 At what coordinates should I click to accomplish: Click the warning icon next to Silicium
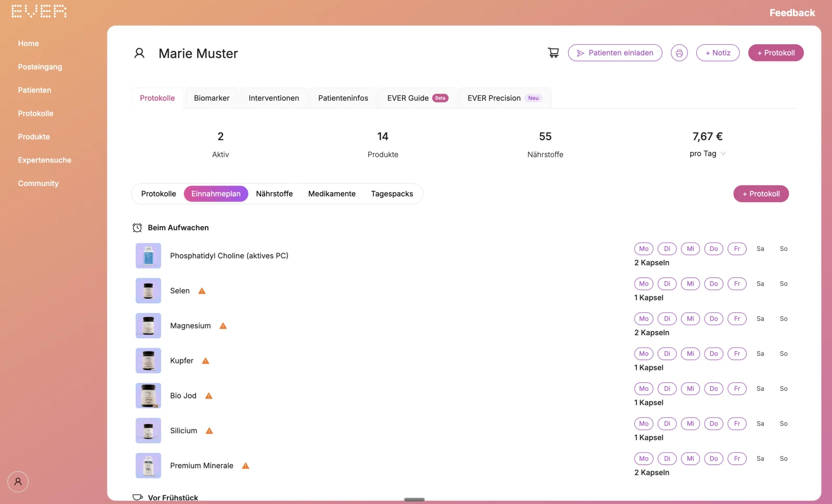(210, 431)
